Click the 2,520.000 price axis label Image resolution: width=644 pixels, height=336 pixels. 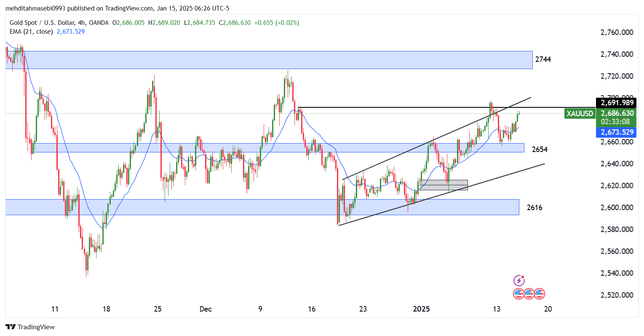(x=617, y=295)
